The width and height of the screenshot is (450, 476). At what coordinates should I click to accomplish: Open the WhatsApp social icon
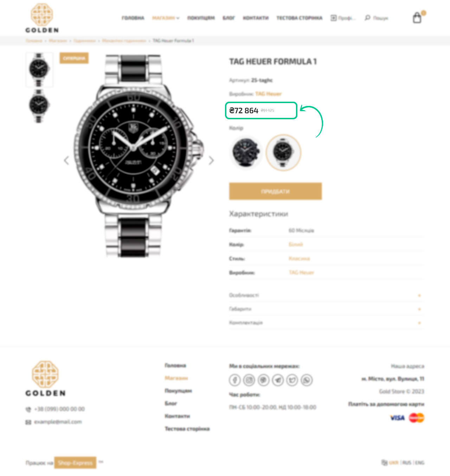pos(307,380)
